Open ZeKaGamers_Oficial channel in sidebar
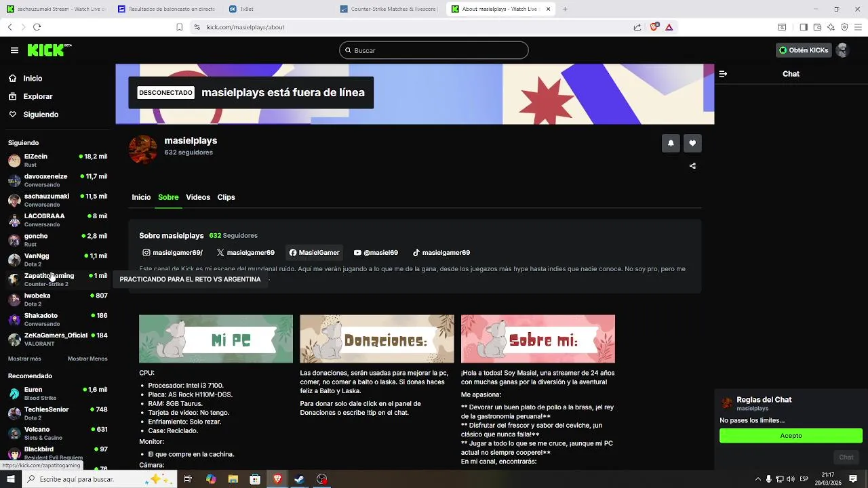 [58, 339]
